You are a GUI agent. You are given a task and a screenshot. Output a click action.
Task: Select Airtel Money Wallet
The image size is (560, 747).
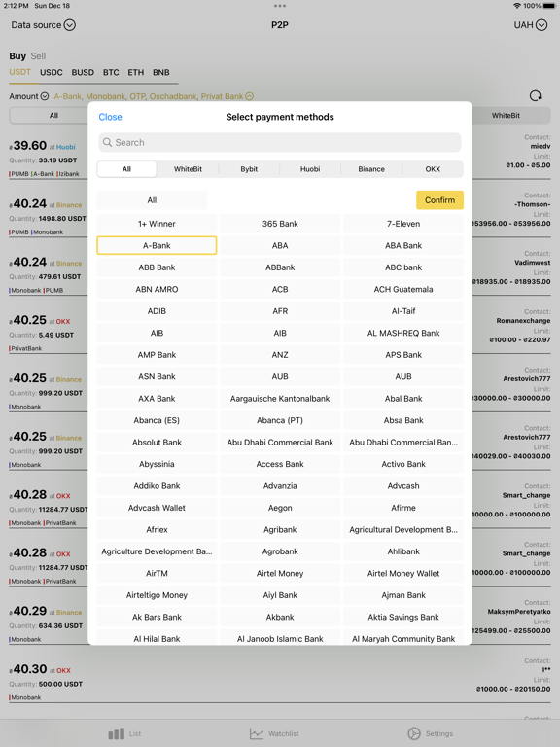(403, 573)
